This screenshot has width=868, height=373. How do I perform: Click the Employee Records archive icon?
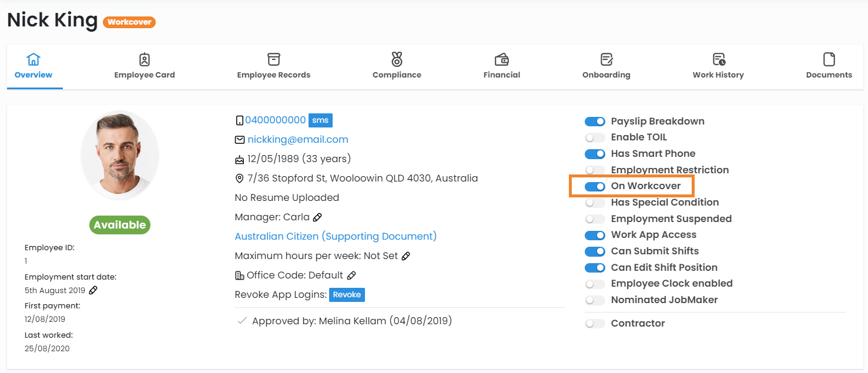click(273, 59)
